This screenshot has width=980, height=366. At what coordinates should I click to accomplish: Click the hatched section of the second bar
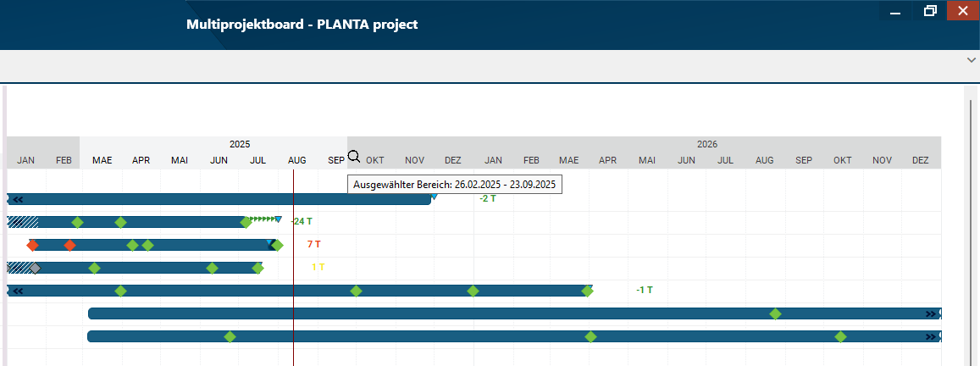[22, 222]
